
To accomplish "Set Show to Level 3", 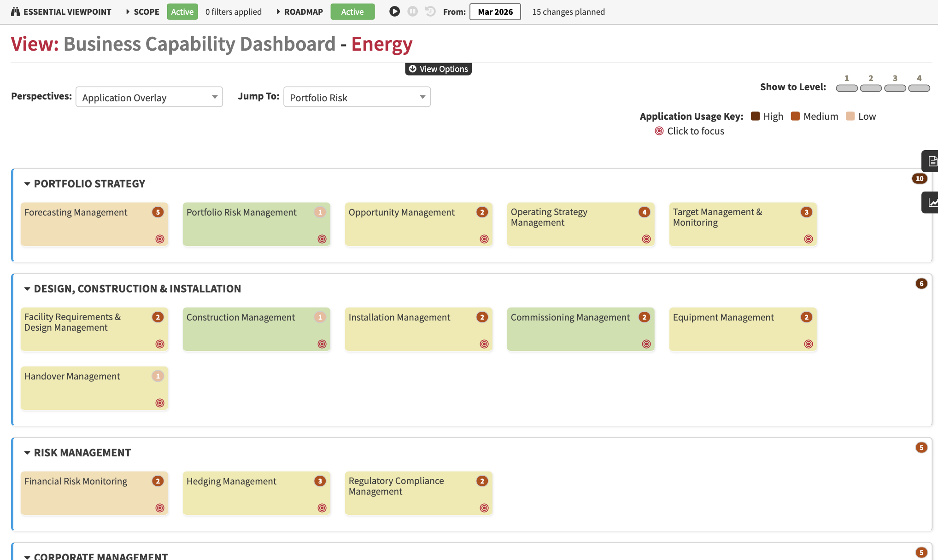I will pyautogui.click(x=895, y=88).
